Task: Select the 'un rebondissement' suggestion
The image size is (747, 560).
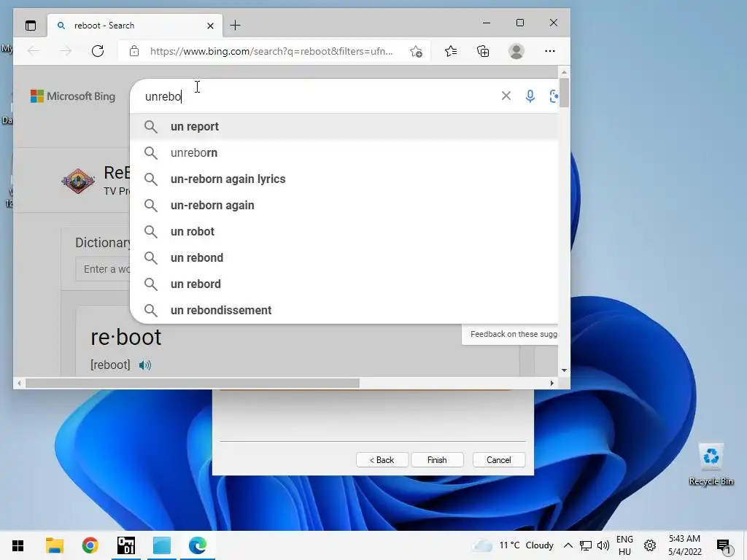Action: (x=344, y=310)
